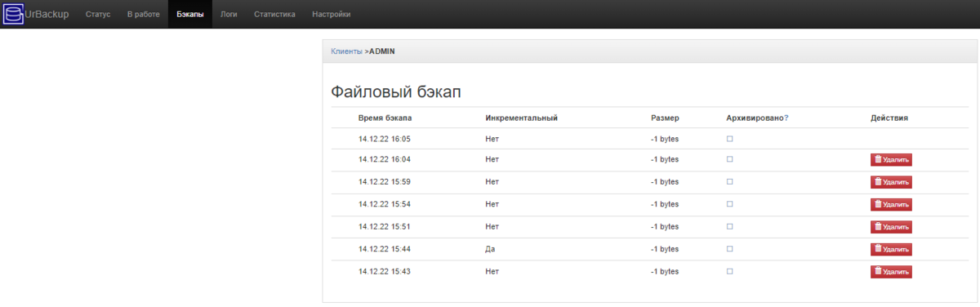Open backup from 14.12.22 16:05
This screenshot has width=980, height=307.
385,139
